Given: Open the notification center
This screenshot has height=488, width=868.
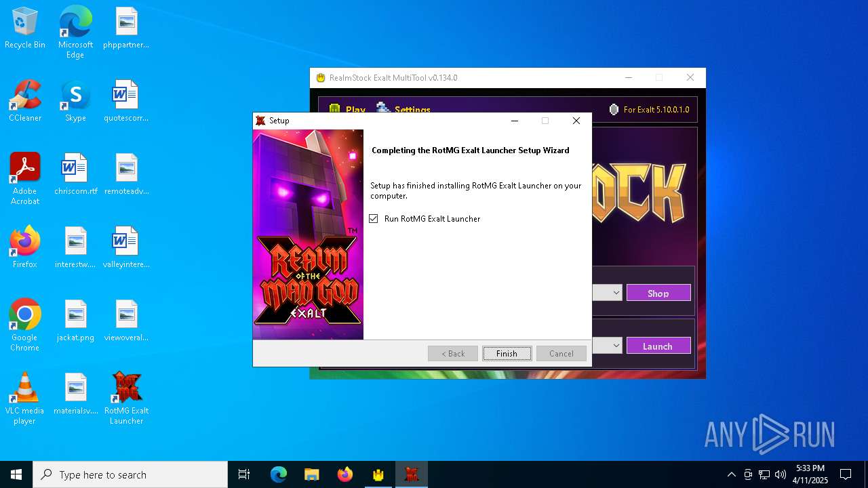Looking at the screenshot, I should [x=846, y=474].
